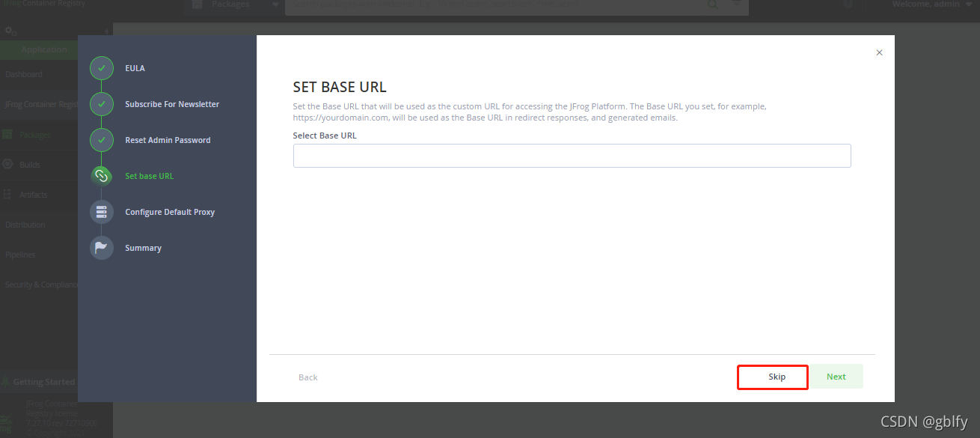The height and width of the screenshot is (438, 980).
Task: Click the Packages sidebar icon
Action: [7, 135]
